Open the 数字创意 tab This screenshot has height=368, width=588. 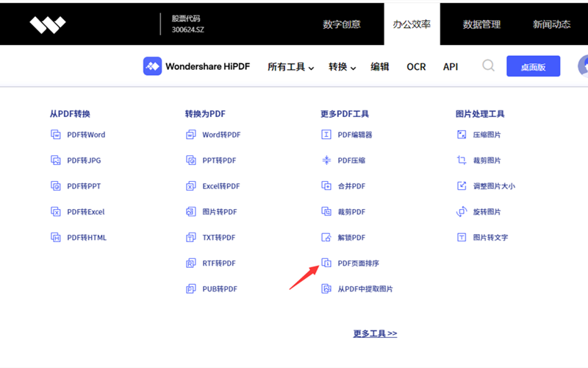[x=342, y=24]
